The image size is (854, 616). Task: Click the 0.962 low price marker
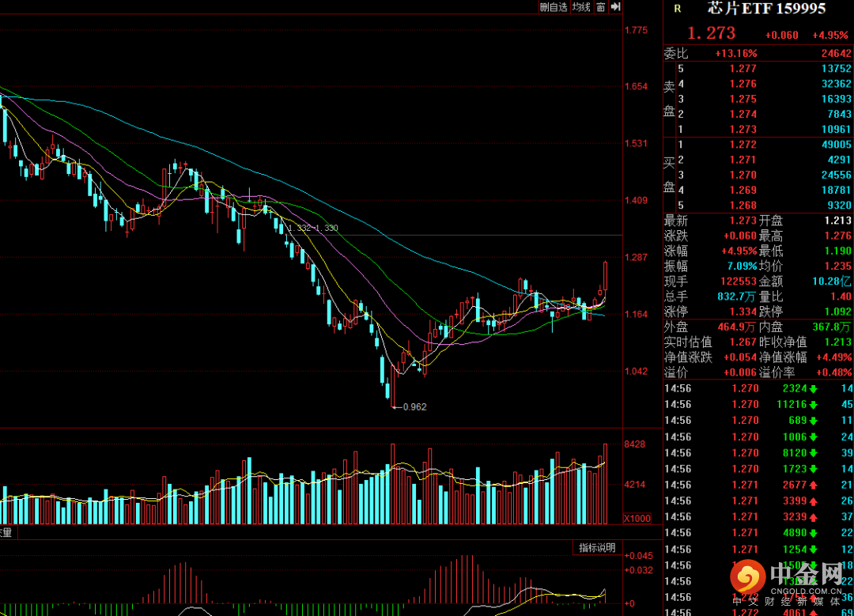coord(414,407)
